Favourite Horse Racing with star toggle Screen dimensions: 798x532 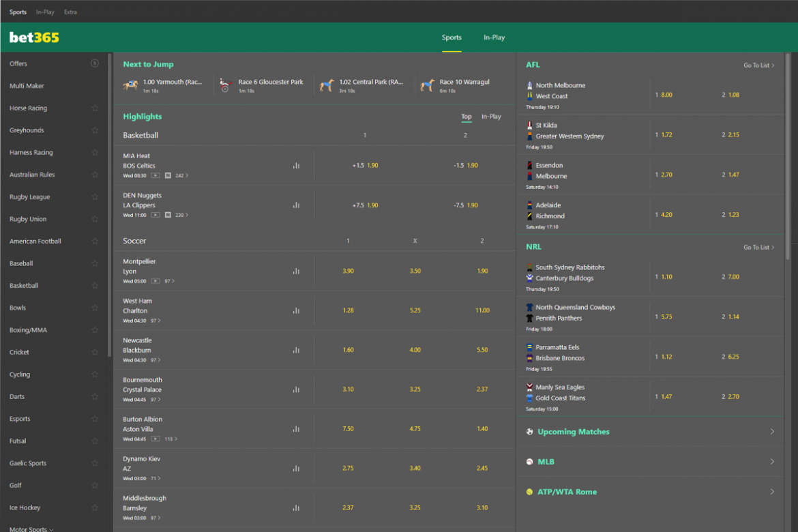click(95, 108)
